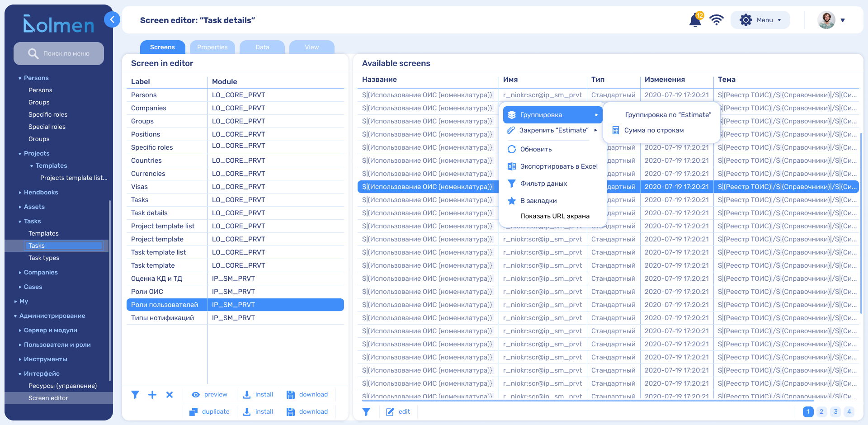This screenshot has width=868, height=425.
Task: Click install in the bottom toolbar row
Action: click(258, 412)
